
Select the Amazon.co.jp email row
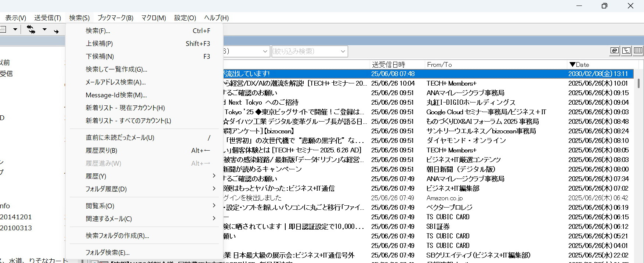click(x=444, y=198)
